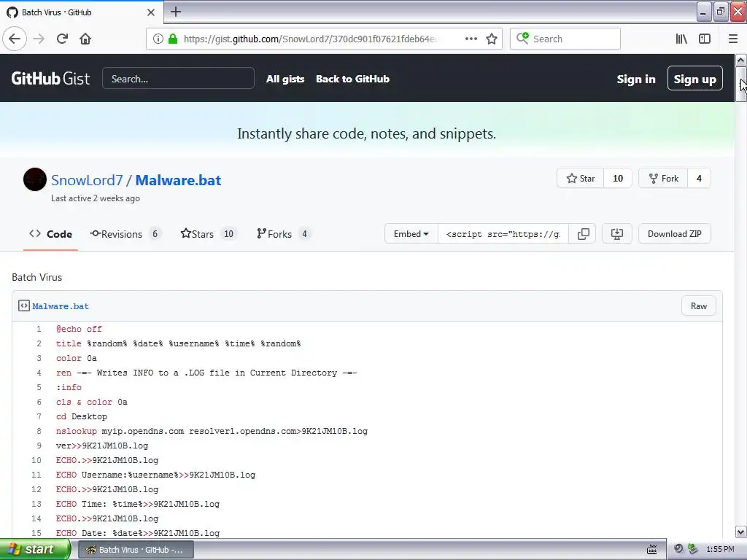Click the first system tray icon
Image resolution: width=747 pixels, height=560 pixels.
679,549
